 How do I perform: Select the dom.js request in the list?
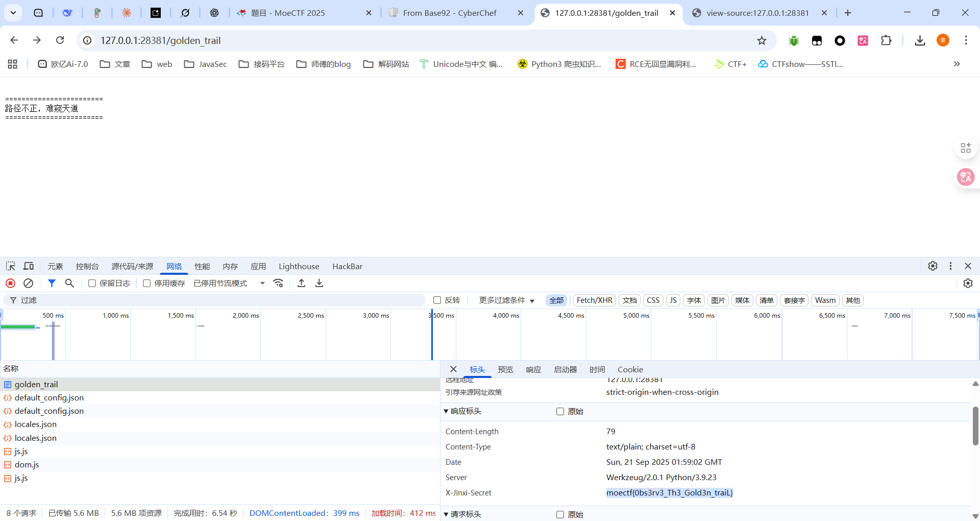pos(27,464)
